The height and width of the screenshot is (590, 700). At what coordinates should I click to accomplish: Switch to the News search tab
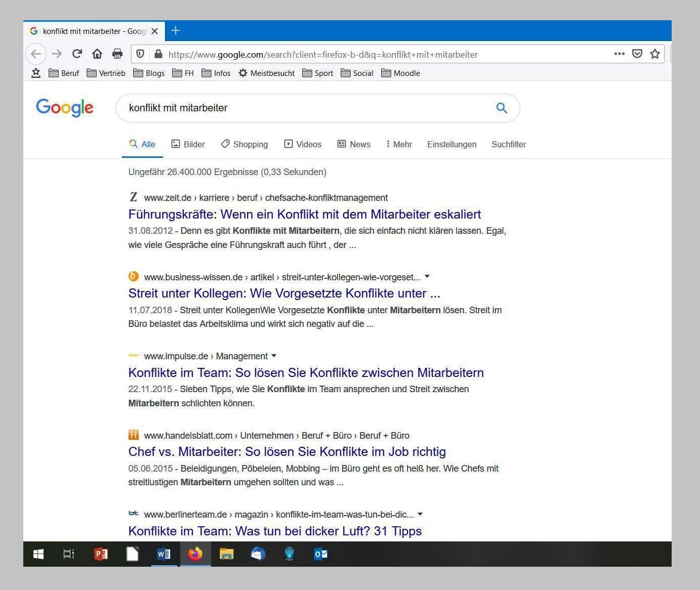click(354, 144)
